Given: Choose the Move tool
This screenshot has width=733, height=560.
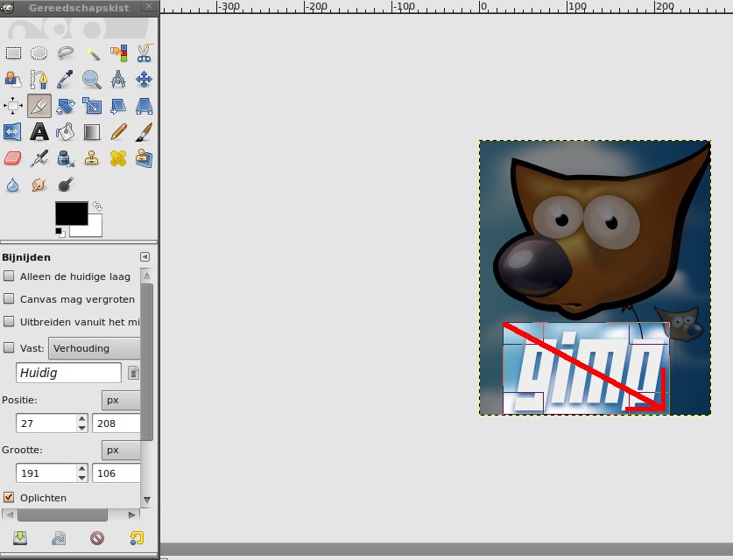Looking at the screenshot, I should [x=144, y=80].
